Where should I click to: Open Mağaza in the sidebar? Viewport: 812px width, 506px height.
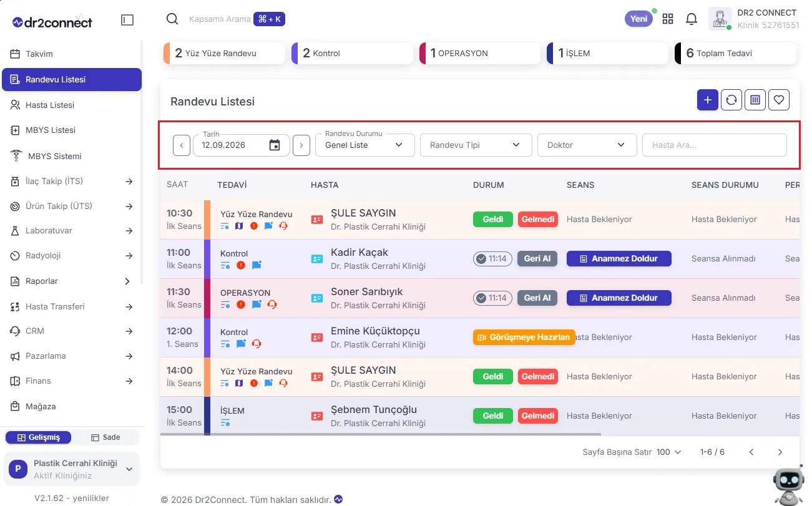tap(72, 406)
